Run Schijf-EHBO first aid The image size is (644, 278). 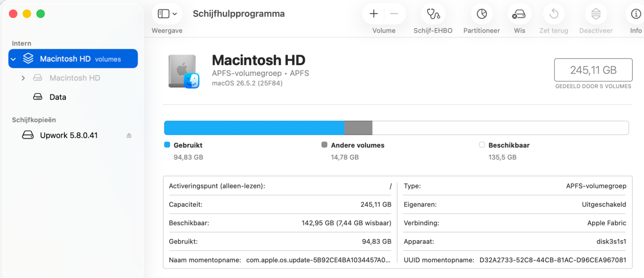point(433,14)
